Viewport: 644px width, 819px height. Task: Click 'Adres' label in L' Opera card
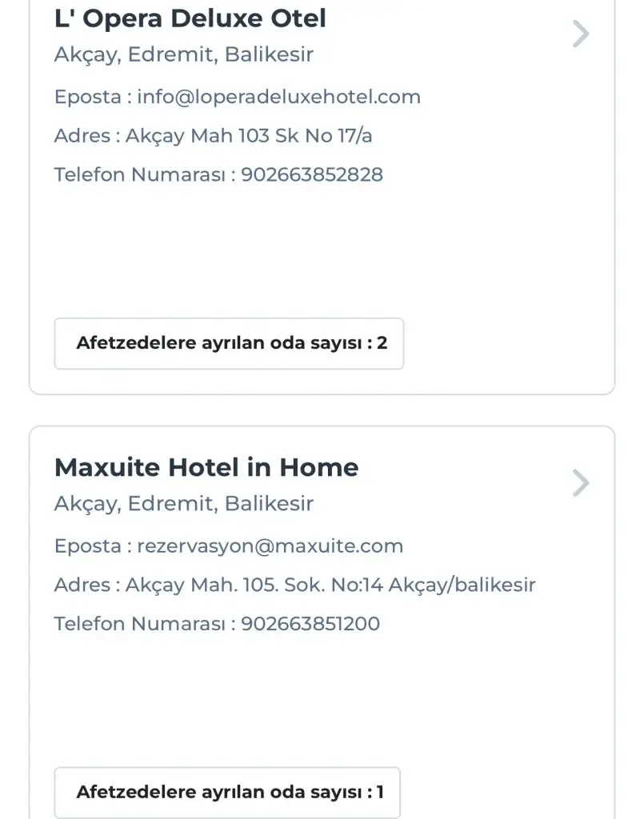click(x=82, y=136)
